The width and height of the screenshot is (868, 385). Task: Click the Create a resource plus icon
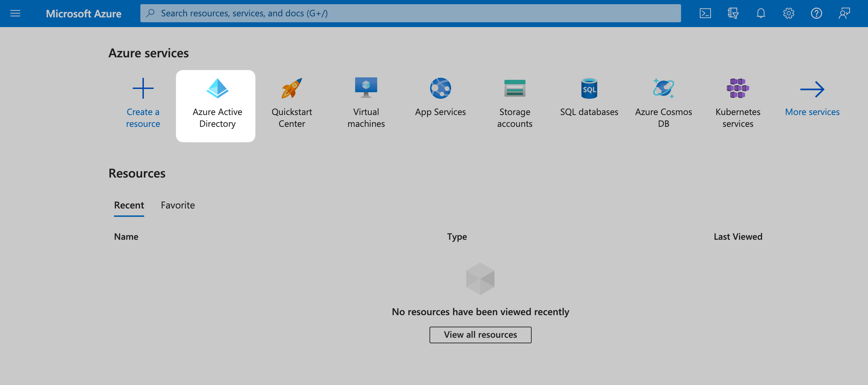pyautogui.click(x=143, y=88)
